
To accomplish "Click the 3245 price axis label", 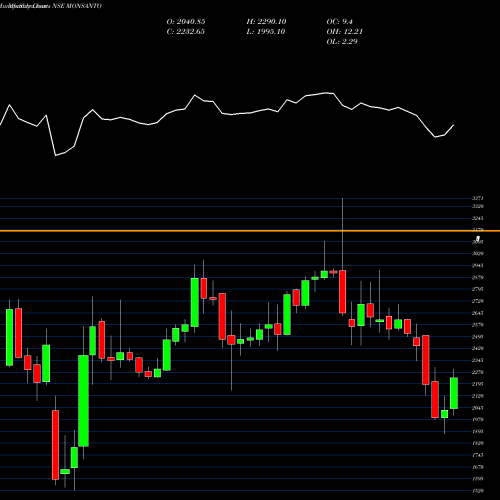I will [478, 218].
